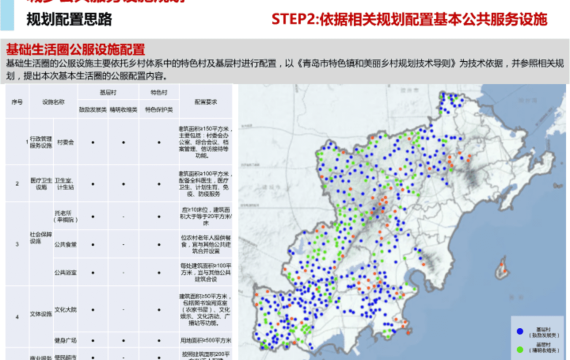
Task: Click the 文体设施 category cell
Action: [41, 313]
